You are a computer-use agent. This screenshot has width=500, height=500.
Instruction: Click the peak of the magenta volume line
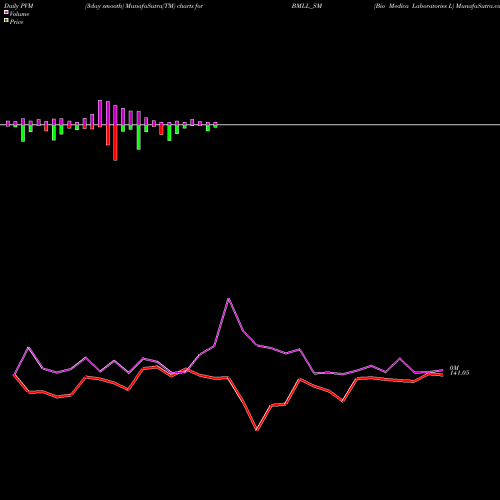(x=229, y=299)
